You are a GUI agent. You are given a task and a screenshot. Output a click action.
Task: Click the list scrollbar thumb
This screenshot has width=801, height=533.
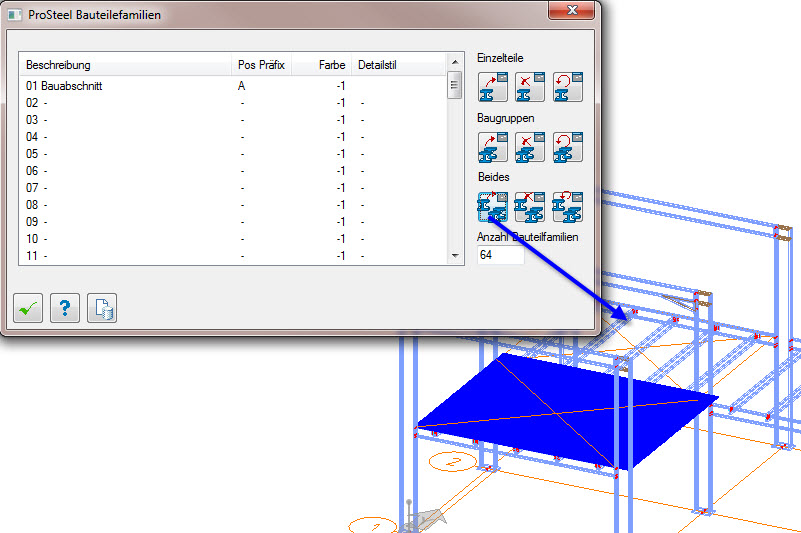[x=455, y=86]
